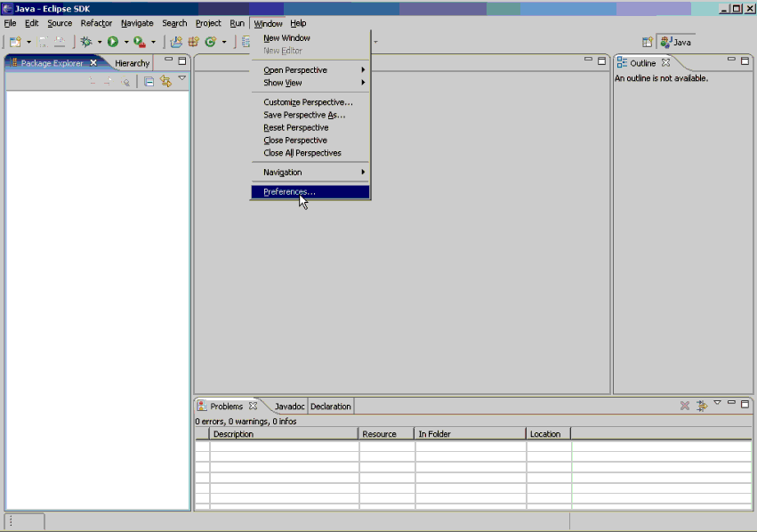This screenshot has width=757, height=532.
Task: Open the Navigate menu
Action: click(x=137, y=23)
